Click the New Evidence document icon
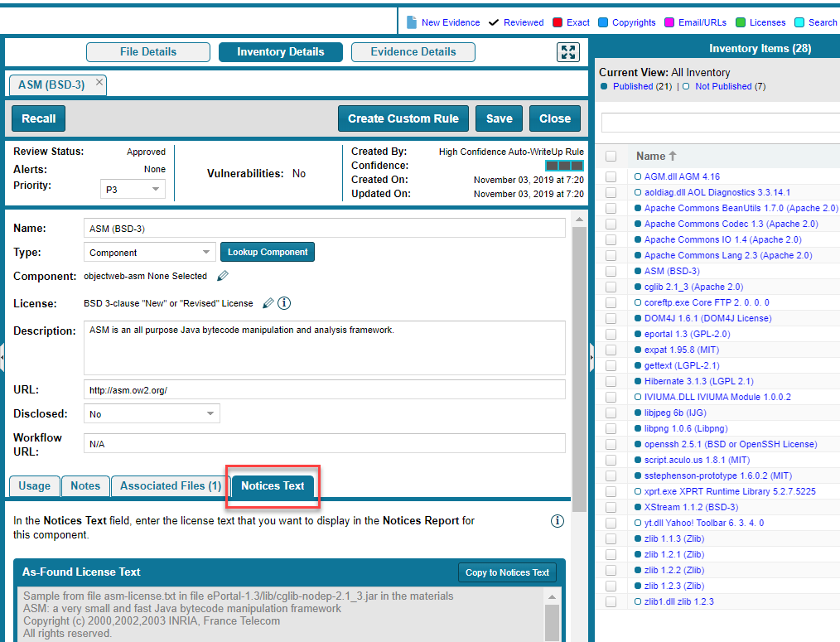The width and height of the screenshot is (840, 642). [x=411, y=22]
